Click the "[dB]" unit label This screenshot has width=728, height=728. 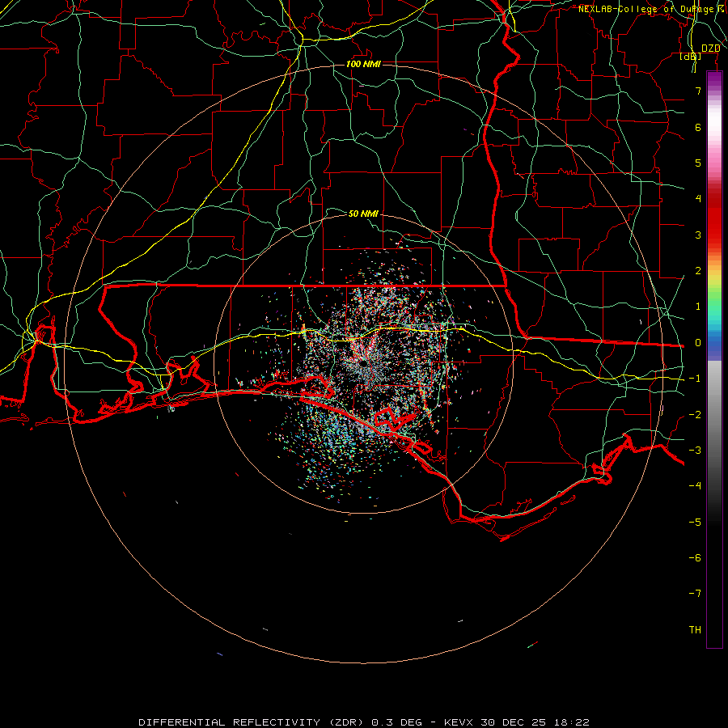tap(691, 57)
